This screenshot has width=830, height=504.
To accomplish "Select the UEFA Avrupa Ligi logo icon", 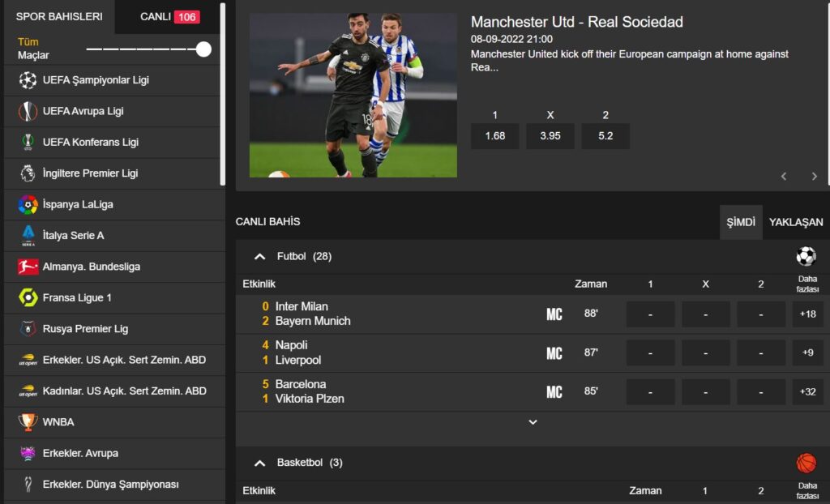I will click(28, 111).
